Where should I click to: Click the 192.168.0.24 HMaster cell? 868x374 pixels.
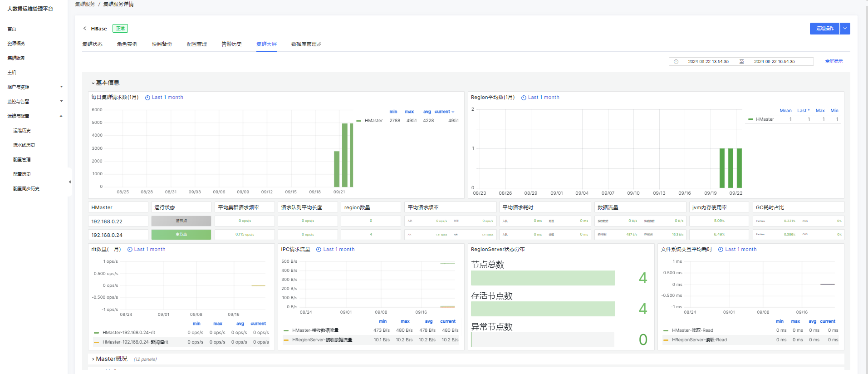(118, 235)
